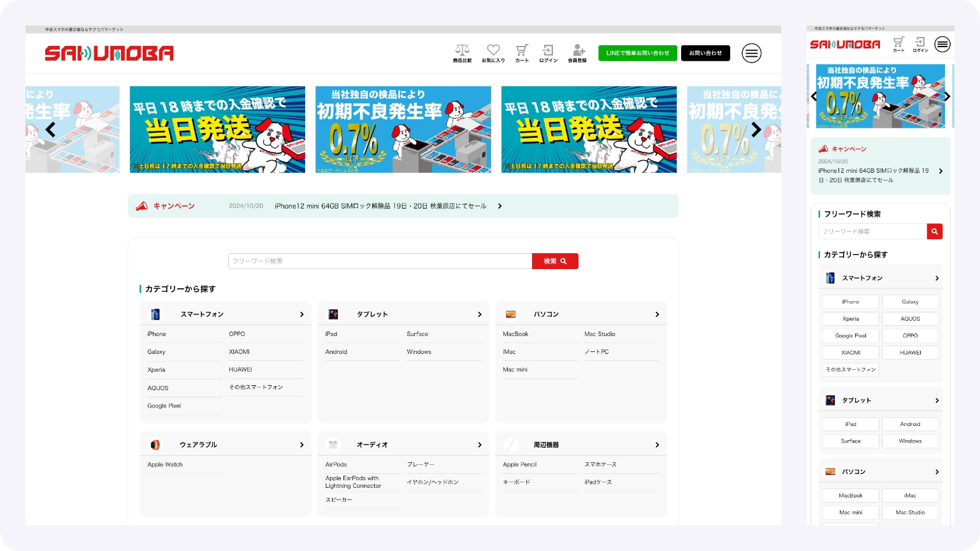Show next banner in mobile carousel
This screenshot has height=551, width=980.
pyautogui.click(x=948, y=96)
